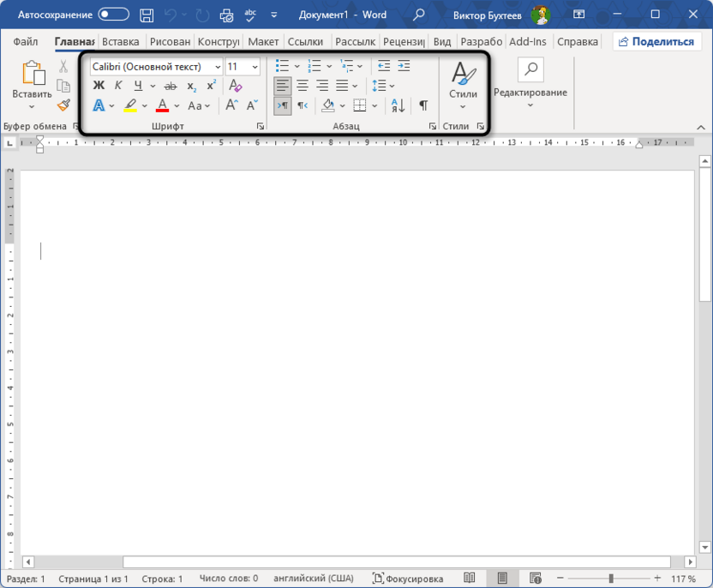The height and width of the screenshot is (588, 713).
Task: Switch to the Вставка ribbon tab
Action: [119, 41]
